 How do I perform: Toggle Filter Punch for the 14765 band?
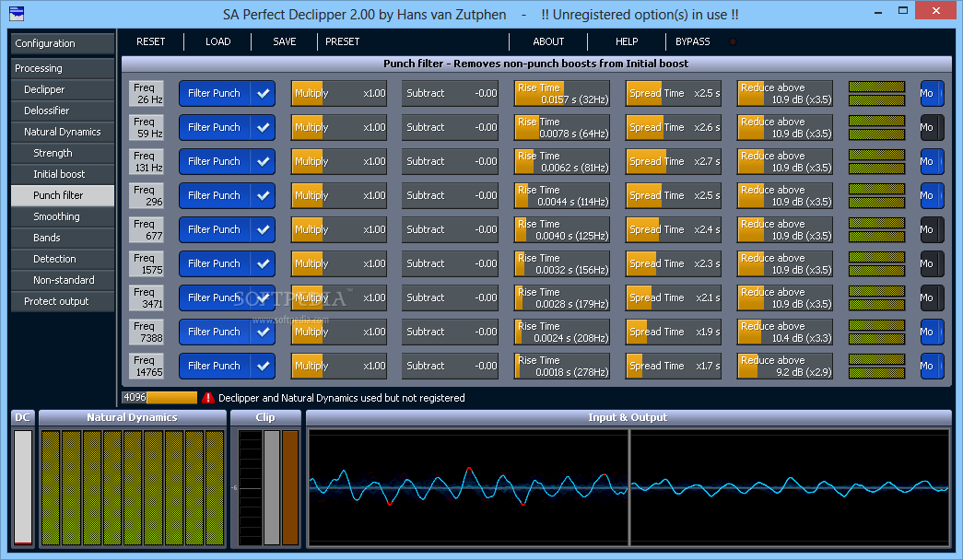227,366
